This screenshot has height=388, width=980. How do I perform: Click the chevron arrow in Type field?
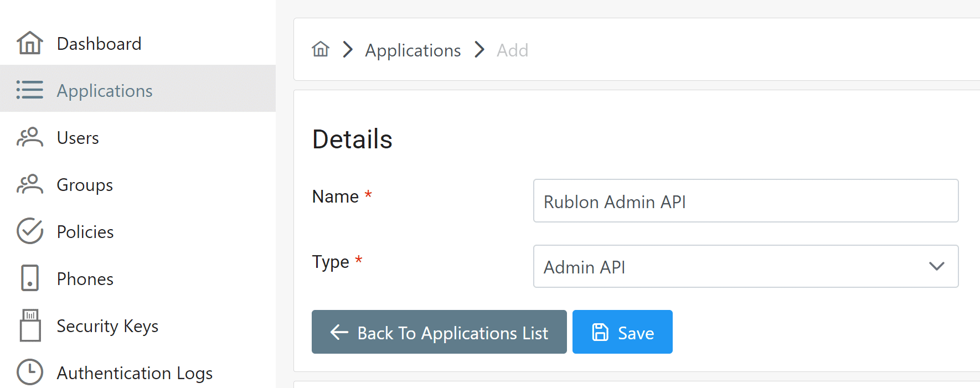(936, 267)
